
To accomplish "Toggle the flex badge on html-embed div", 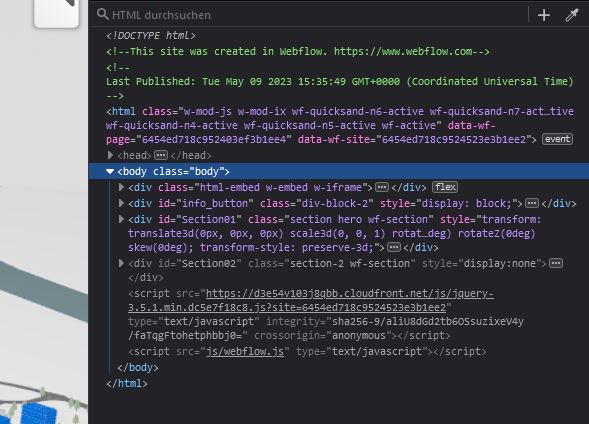I will 445,187.
